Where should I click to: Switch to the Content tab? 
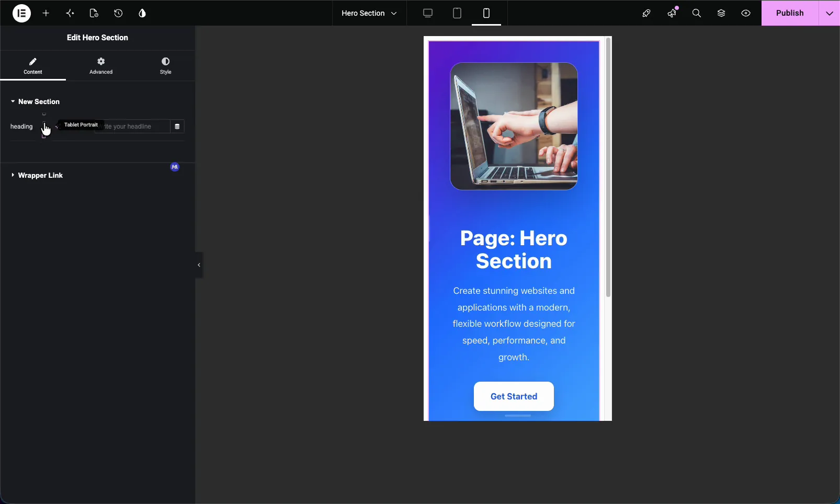[x=33, y=66]
